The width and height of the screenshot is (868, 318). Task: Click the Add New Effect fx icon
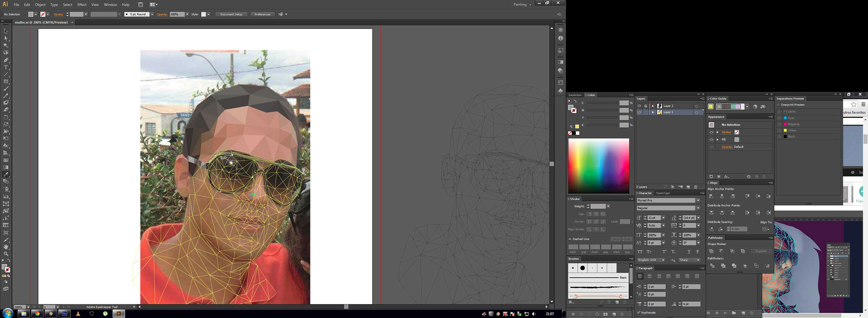[726, 177]
